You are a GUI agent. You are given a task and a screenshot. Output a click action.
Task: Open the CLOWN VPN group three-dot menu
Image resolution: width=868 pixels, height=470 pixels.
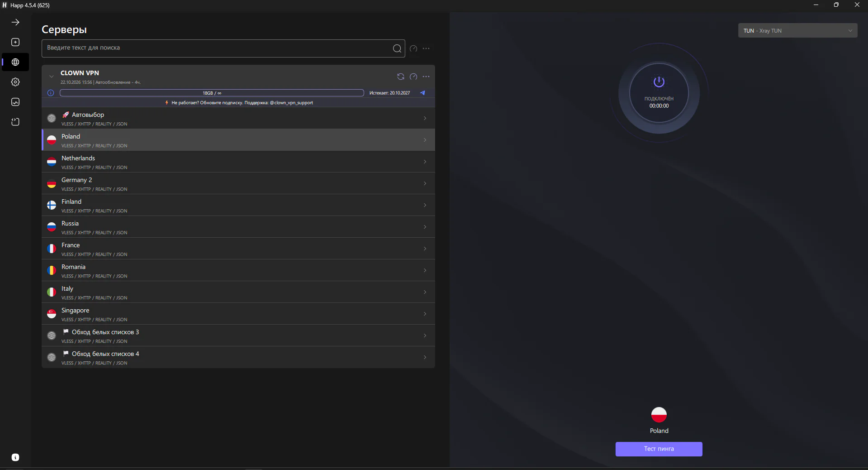coord(426,77)
